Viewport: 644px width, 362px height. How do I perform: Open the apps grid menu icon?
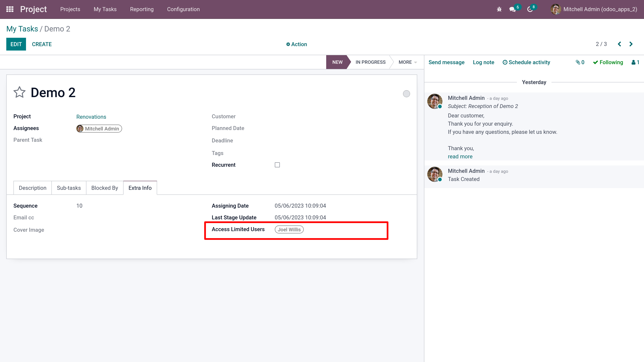point(10,9)
